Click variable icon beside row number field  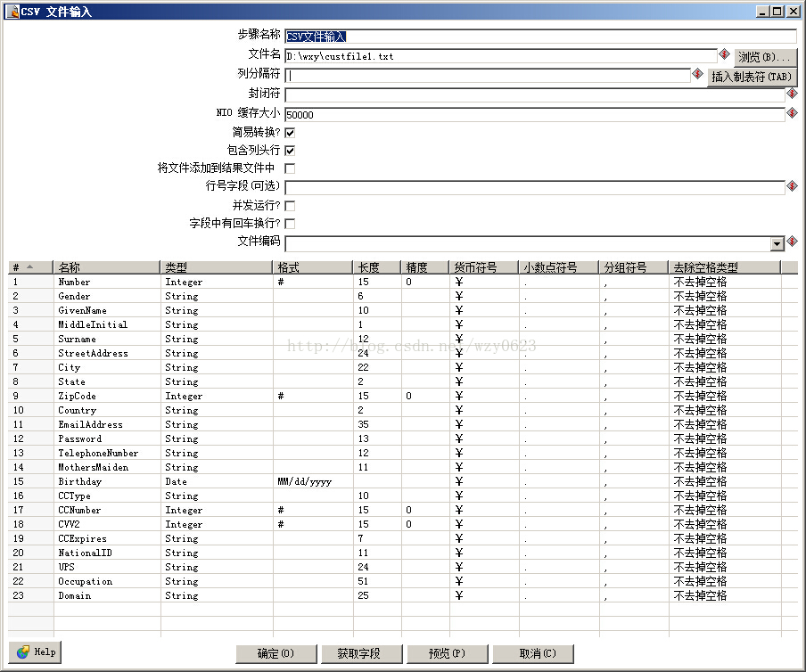[792, 185]
